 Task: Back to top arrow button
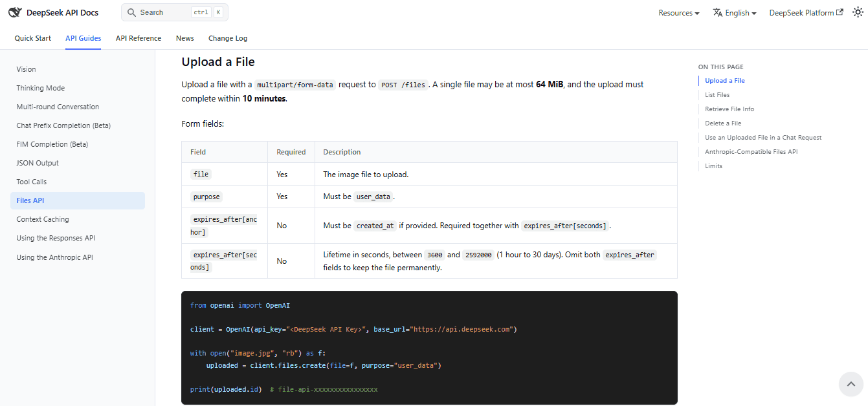coord(851,384)
